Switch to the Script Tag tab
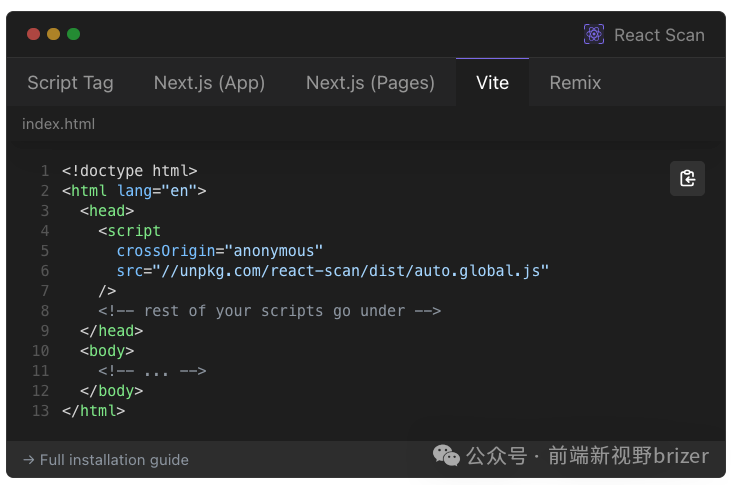The width and height of the screenshot is (731, 485). pyautogui.click(x=70, y=82)
